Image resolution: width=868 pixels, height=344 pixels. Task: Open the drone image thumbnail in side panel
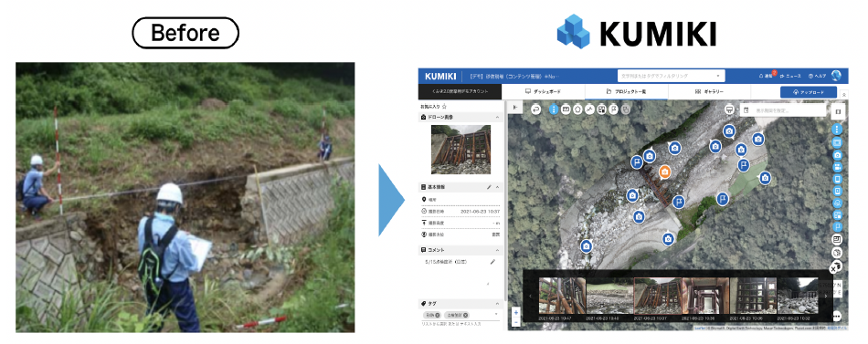tap(460, 150)
